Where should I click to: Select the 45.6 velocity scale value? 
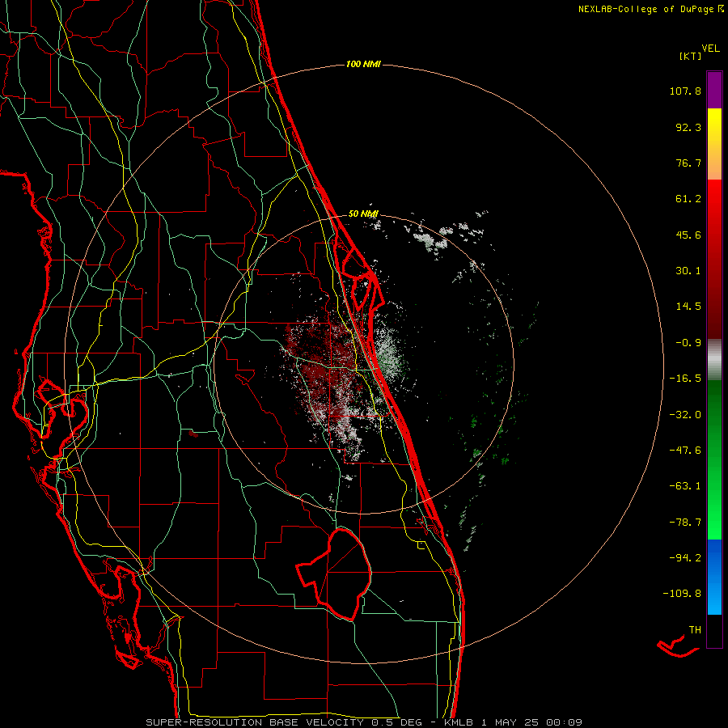tap(688, 235)
